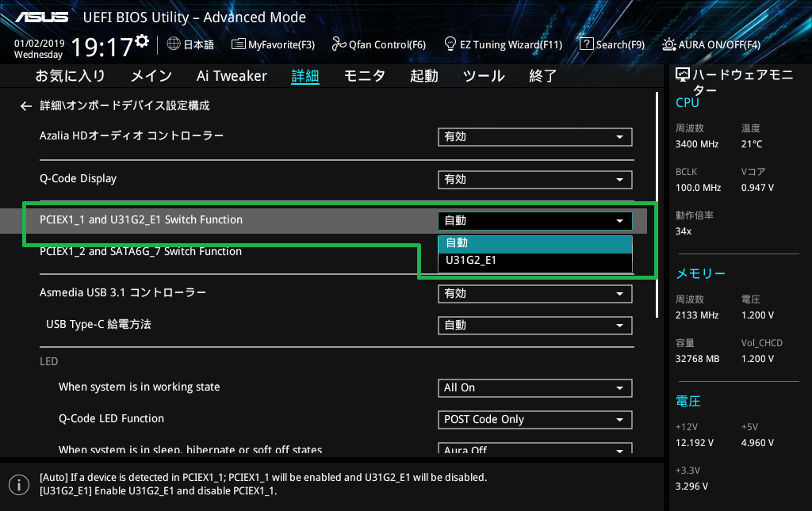Viewport: 812px width, 511px height.
Task: Click 日本語 language button
Action: click(198, 44)
